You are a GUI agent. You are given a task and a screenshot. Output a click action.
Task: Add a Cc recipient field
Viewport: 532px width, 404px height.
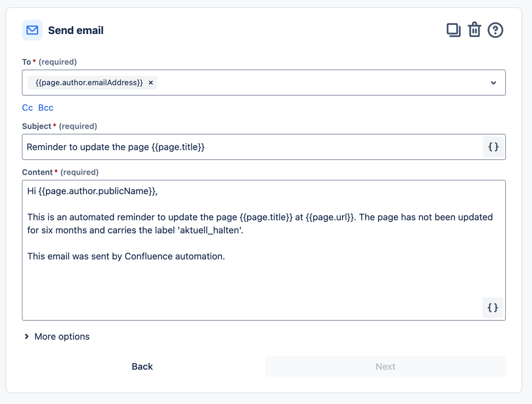(x=27, y=108)
